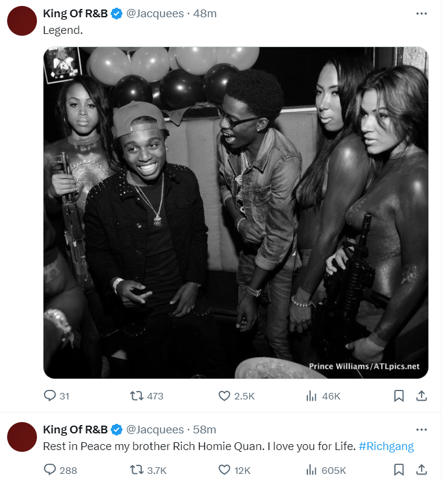View the 605K views analytics icon
448x481 pixels.
[x=312, y=470]
